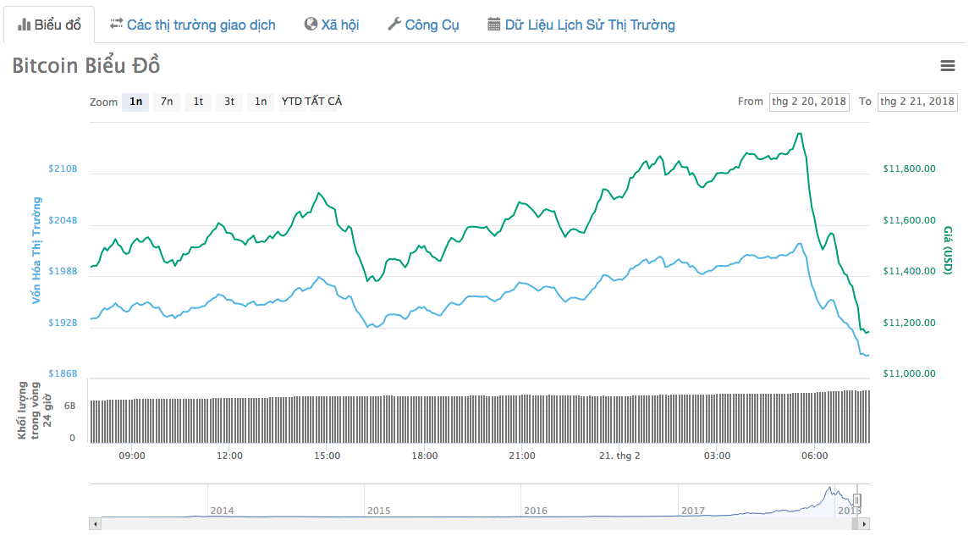Click the 2015 label in the navigator
Image resolution: width=980 pixels, height=536 pixels.
tap(379, 511)
